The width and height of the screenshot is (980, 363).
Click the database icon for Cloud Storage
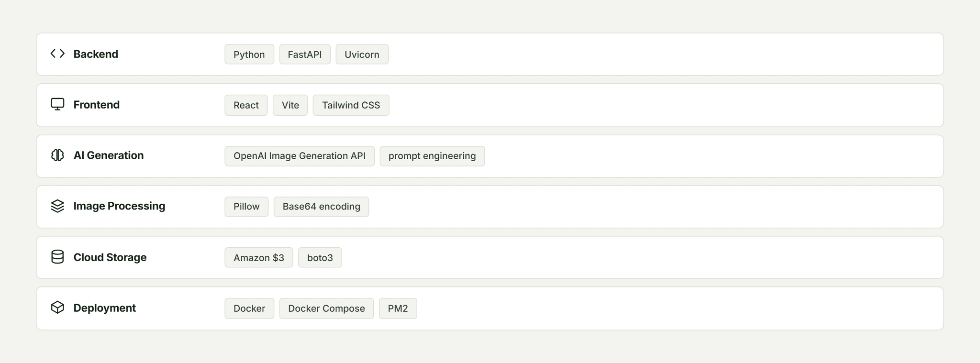click(x=57, y=257)
